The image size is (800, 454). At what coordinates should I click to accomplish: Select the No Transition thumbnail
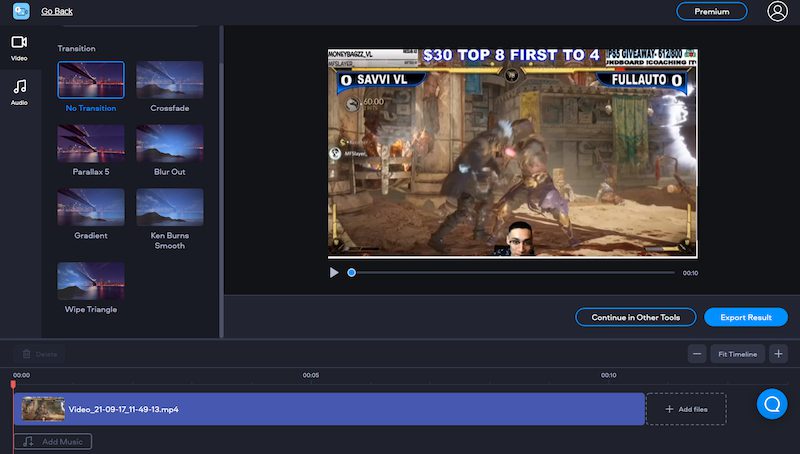pos(91,80)
